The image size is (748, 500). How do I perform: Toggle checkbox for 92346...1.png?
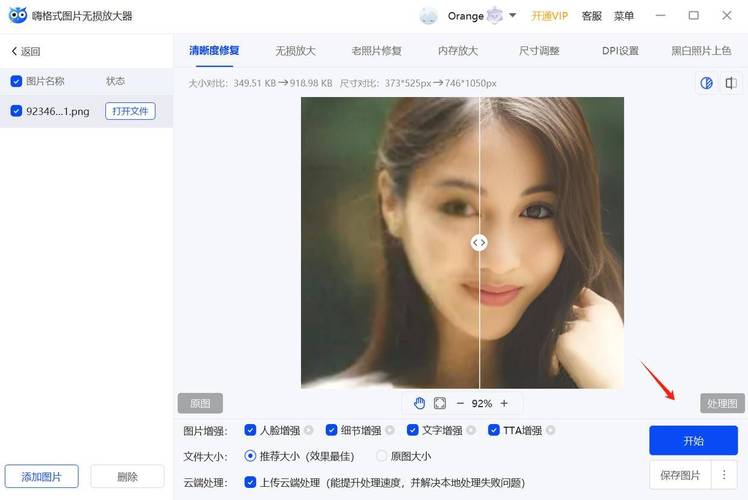(16, 111)
